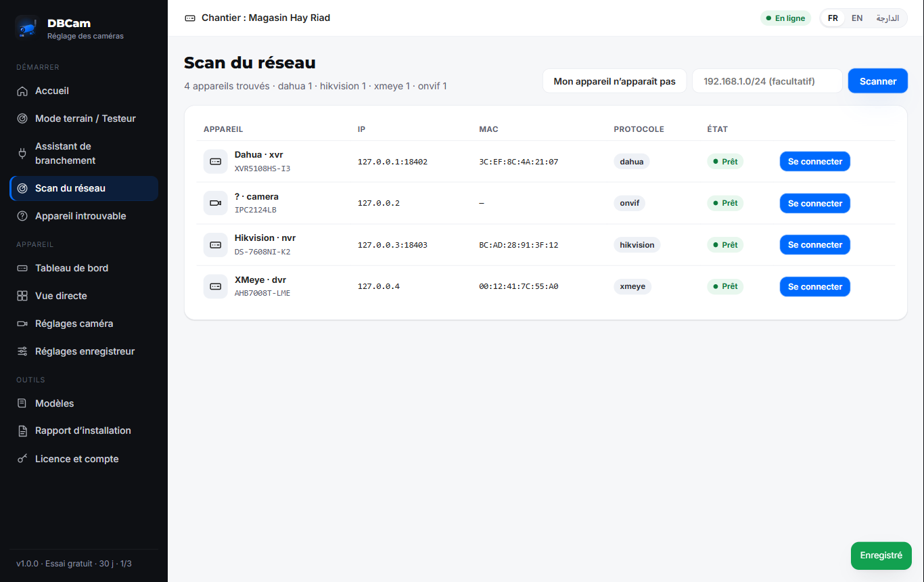Switch language to FR
Image resolution: width=924 pixels, height=582 pixels.
833,18
